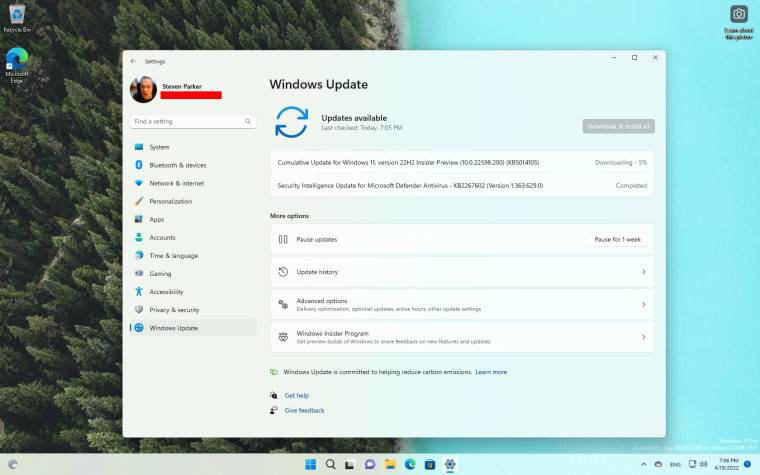760x475 pixels.
Task: Open Advanced options
Action: pos(462,304)
